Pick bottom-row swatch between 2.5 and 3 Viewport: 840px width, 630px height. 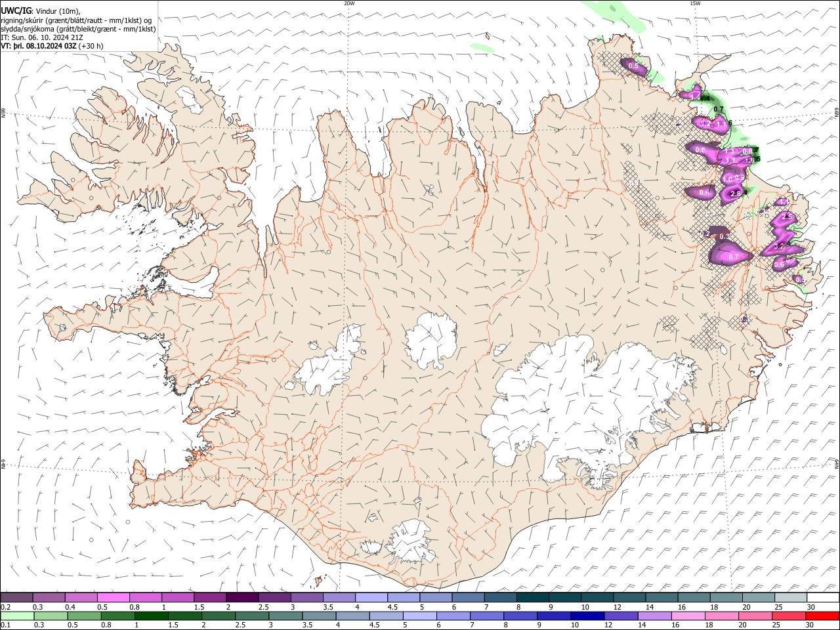[x=252, y=616]
